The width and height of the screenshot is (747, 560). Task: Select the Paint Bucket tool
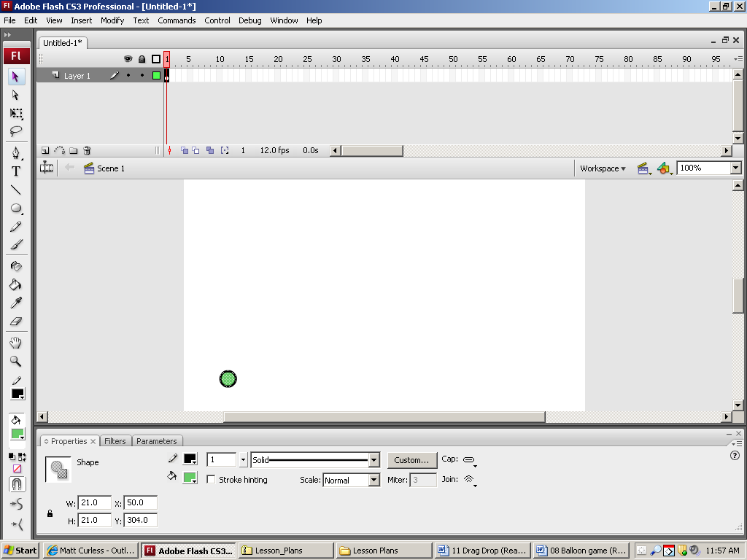coord(16,285)
